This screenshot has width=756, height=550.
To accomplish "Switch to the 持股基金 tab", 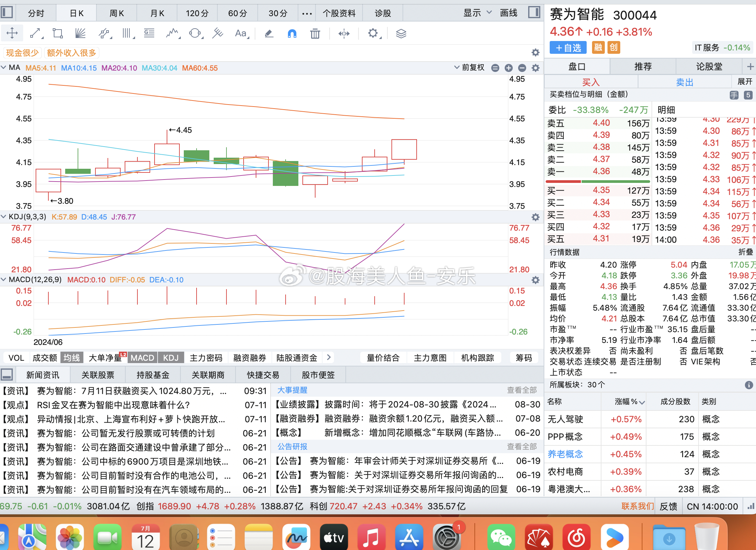I will click(153, 375).
